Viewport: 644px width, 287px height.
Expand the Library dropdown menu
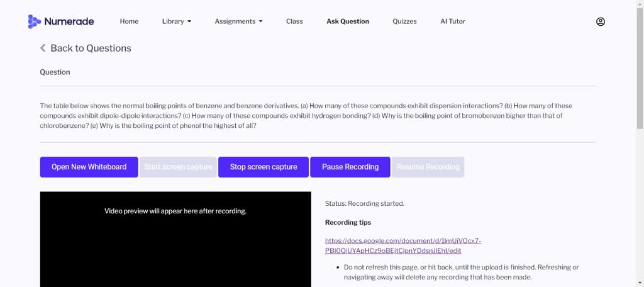(176, 21)
